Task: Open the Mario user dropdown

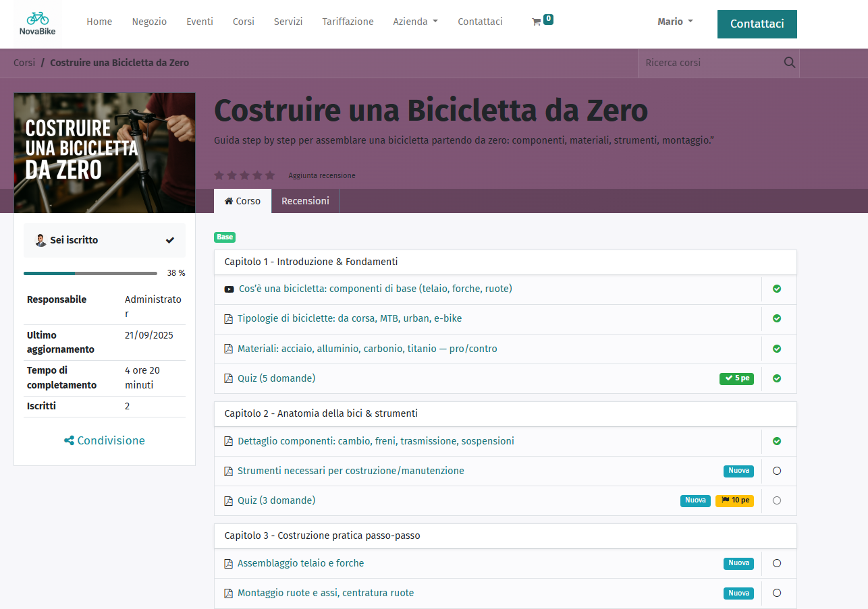Action: [675, 22]
